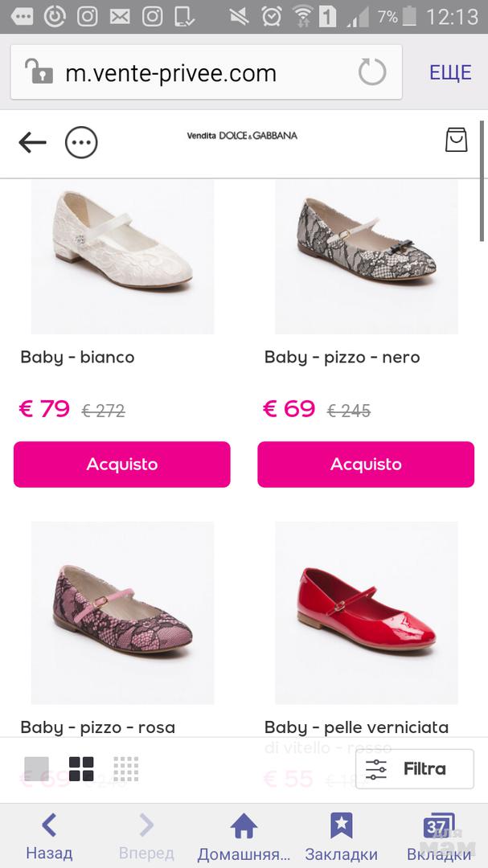This screenshot has width=488, height=868.
Task: Tap the back arrow in the page header
Action: [32, 142]
